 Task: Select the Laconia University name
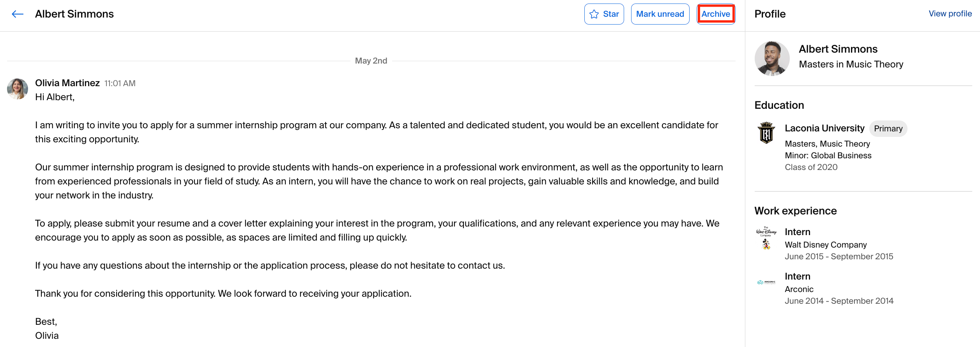pos(824,128)
